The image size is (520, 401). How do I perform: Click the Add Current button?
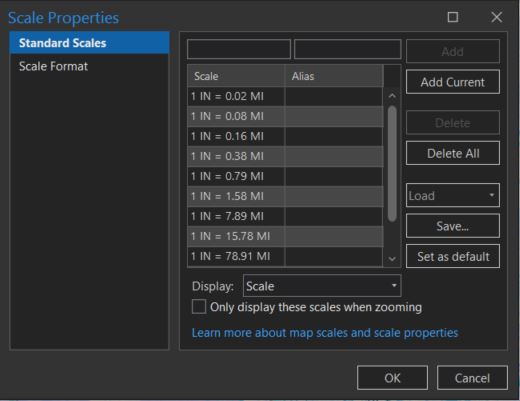[453, 82]
